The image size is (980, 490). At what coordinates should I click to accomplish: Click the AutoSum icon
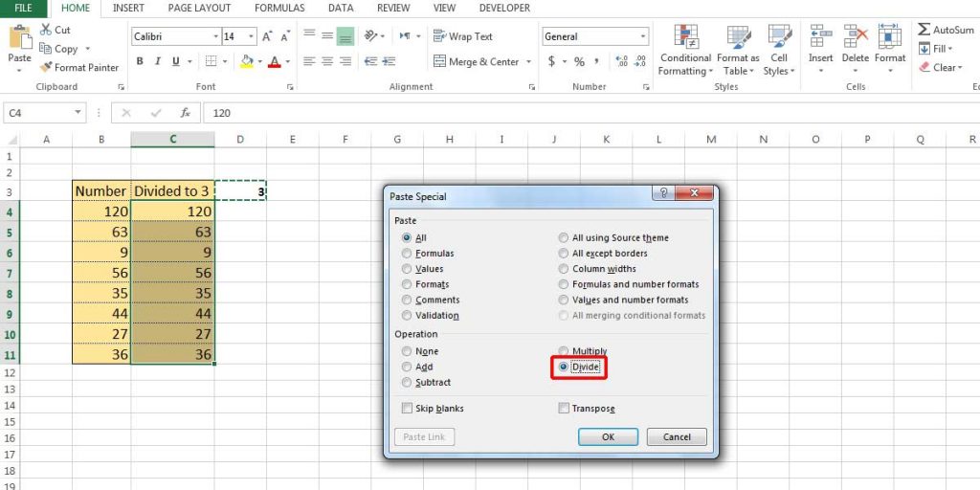click(x=924, y=30)
